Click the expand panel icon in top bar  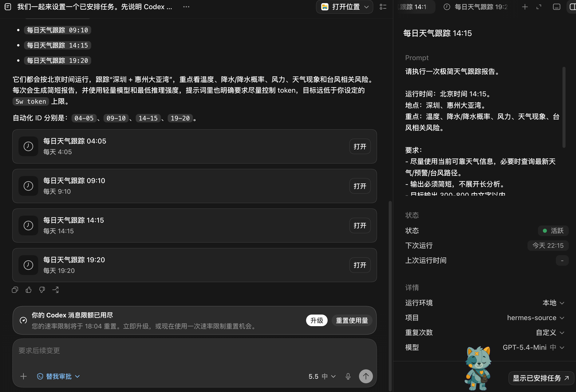point(539,7)
